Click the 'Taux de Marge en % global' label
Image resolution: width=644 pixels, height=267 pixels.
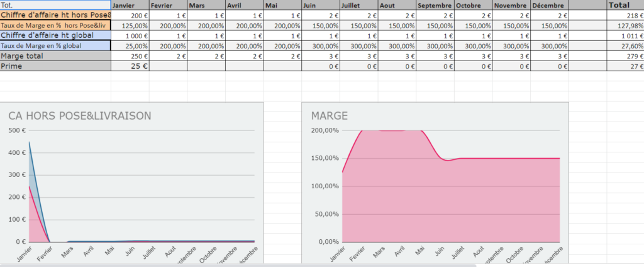coord(55,46)
